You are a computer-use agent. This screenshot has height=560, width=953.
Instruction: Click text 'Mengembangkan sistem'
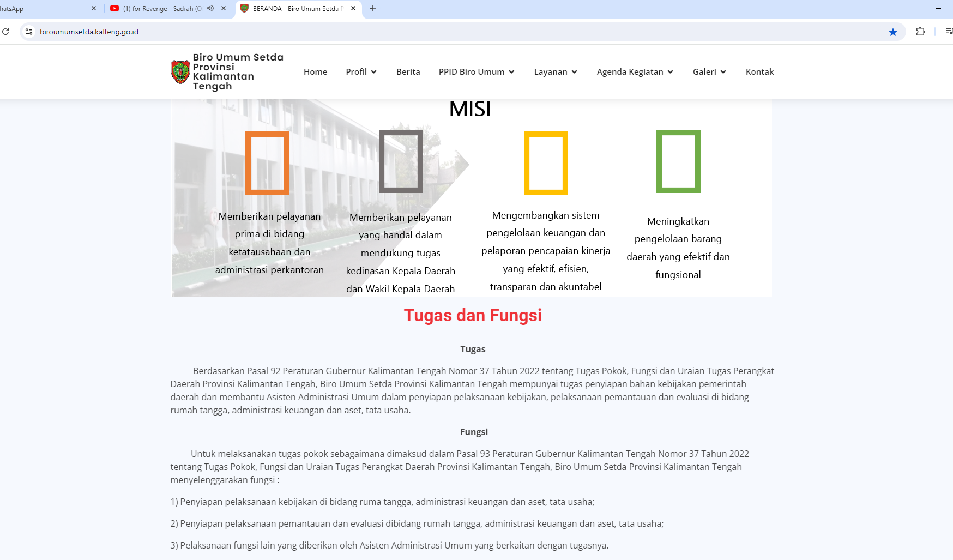click(x=546, y=215)
